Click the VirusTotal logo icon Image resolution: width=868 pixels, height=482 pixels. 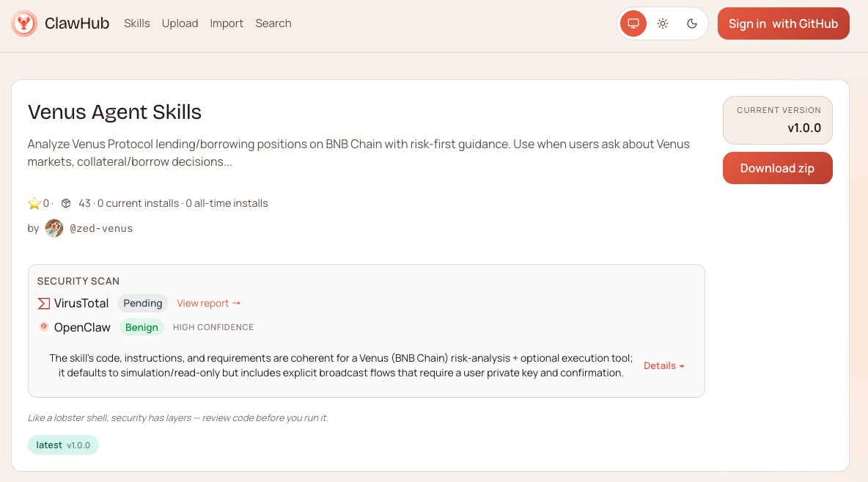coord(43,303)
